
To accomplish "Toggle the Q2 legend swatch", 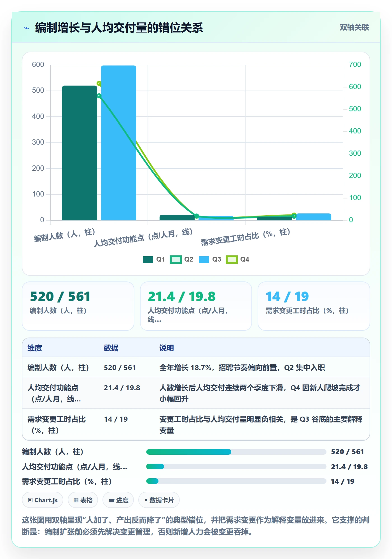I will point(176,259).
